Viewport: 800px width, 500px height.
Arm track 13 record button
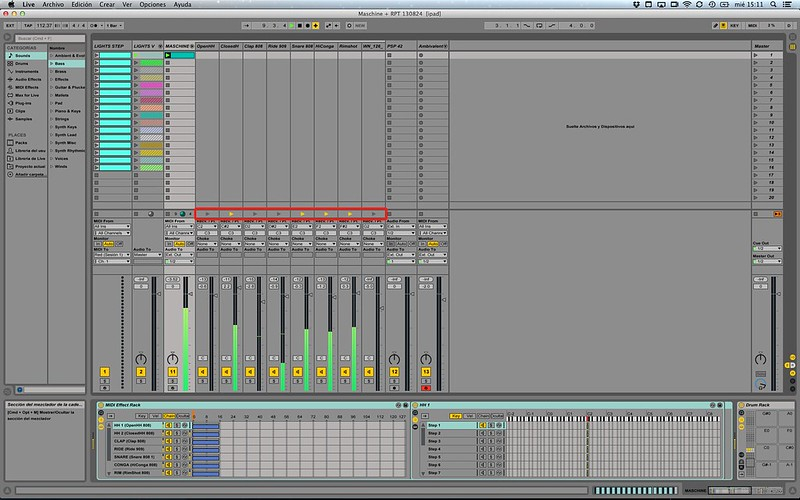click(426, 387)
